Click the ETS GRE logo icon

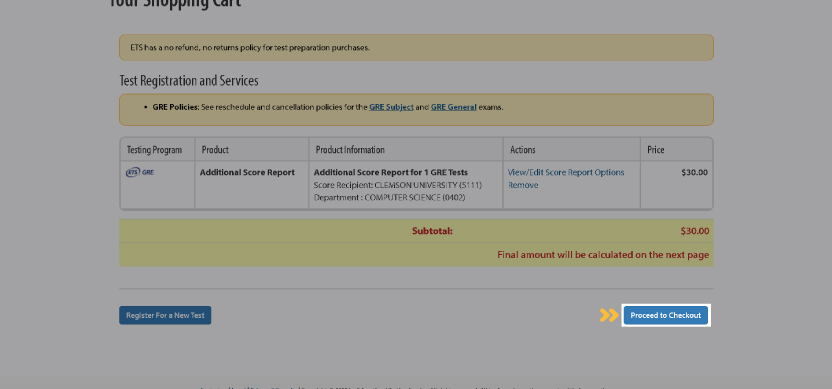(x=140, y=172)
